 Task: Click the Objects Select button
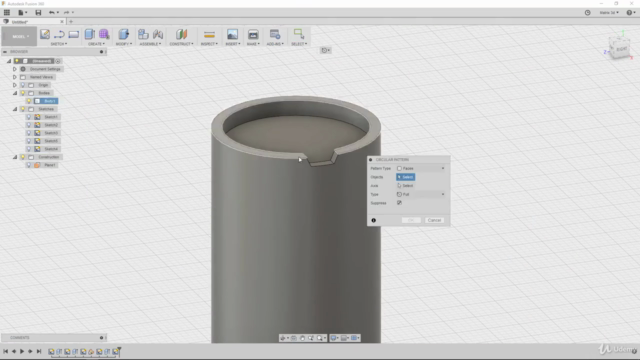coord(406,177)
